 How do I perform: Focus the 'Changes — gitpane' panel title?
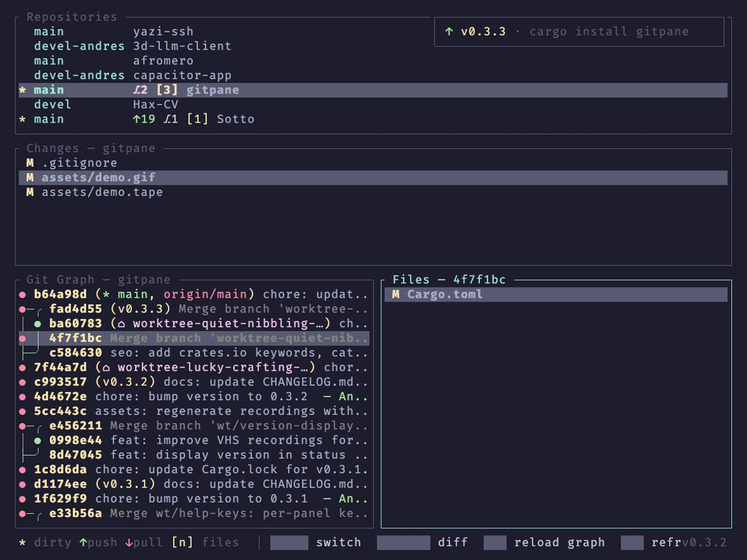point(91,148)
